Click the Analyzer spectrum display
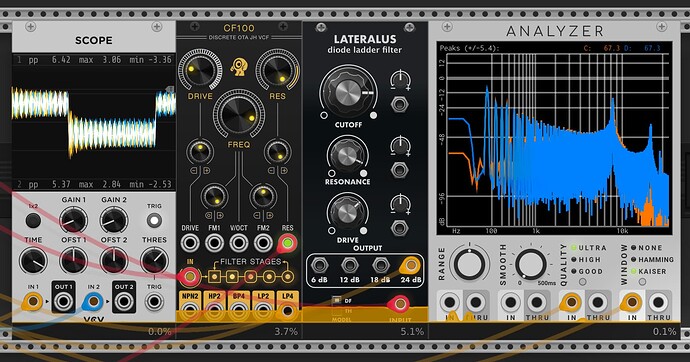This screenshot has width=690, height=362. pyautogui.click(x=554, y=139)
